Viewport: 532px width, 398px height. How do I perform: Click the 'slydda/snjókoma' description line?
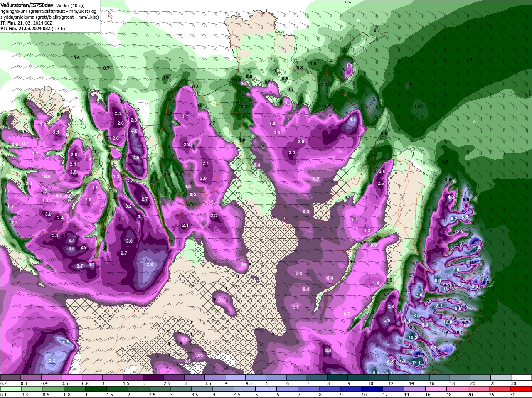(x=49, y=17)
